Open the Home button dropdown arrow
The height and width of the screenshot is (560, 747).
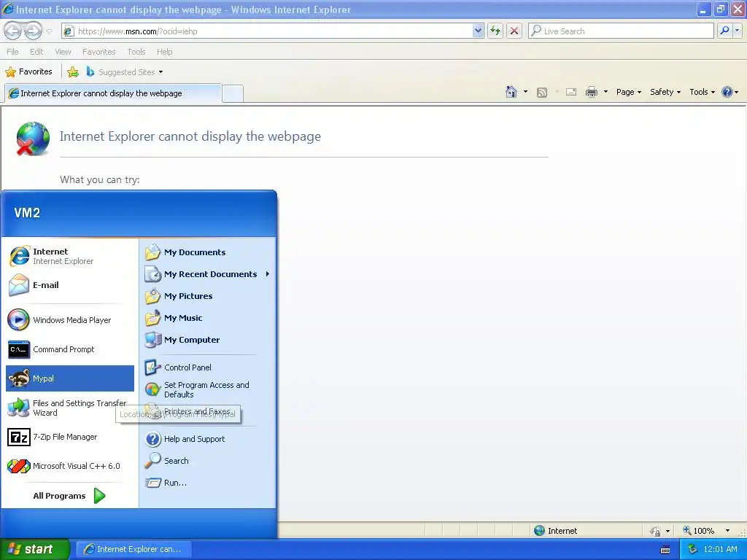coord(525,92)
